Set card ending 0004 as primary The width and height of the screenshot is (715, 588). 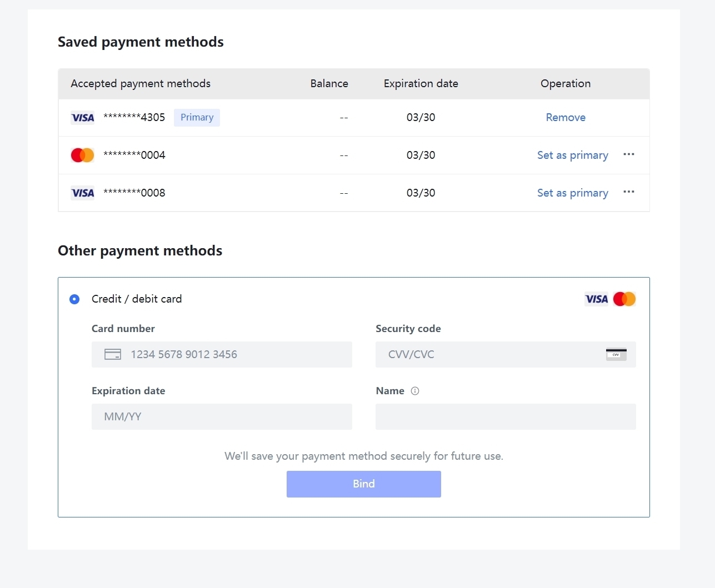pyautogui.click(x=572, y=155)
